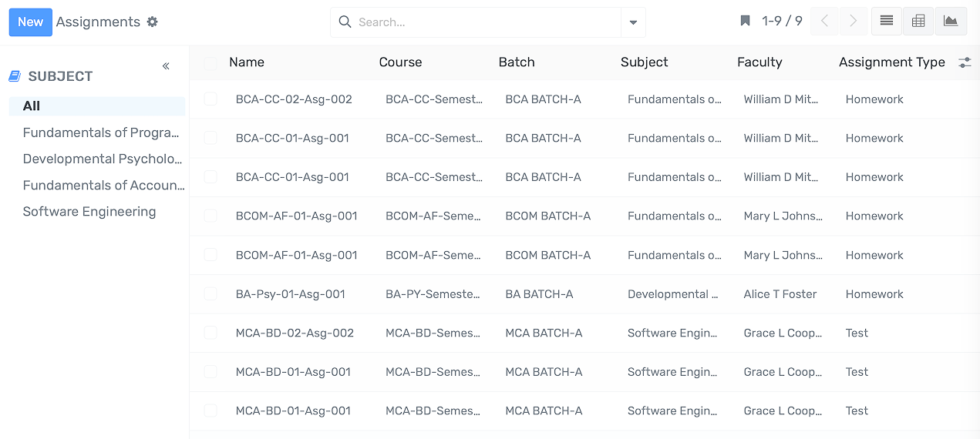Sort by Subject column header

(x=645, y=62)
